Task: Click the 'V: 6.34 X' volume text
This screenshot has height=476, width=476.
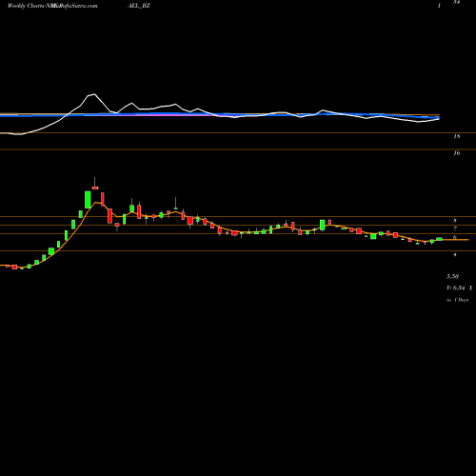Action: coord(460,288)
